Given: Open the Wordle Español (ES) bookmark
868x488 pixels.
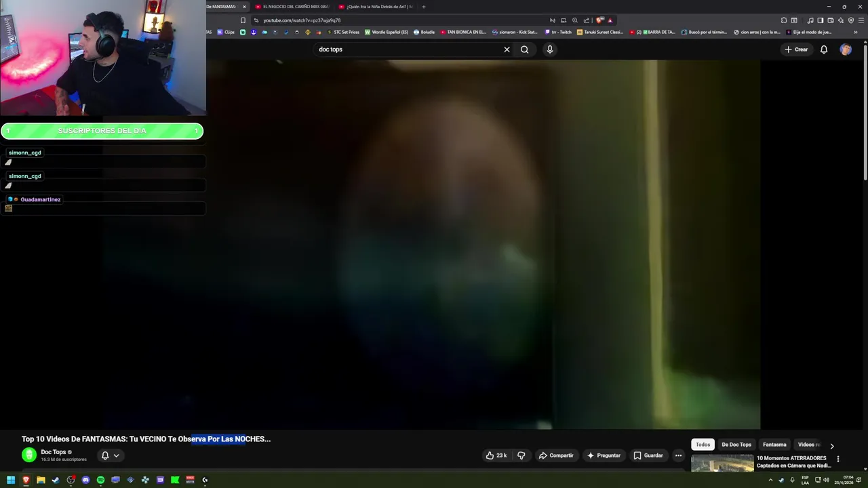Looking at the screenshot, I should tap(387, 32).
